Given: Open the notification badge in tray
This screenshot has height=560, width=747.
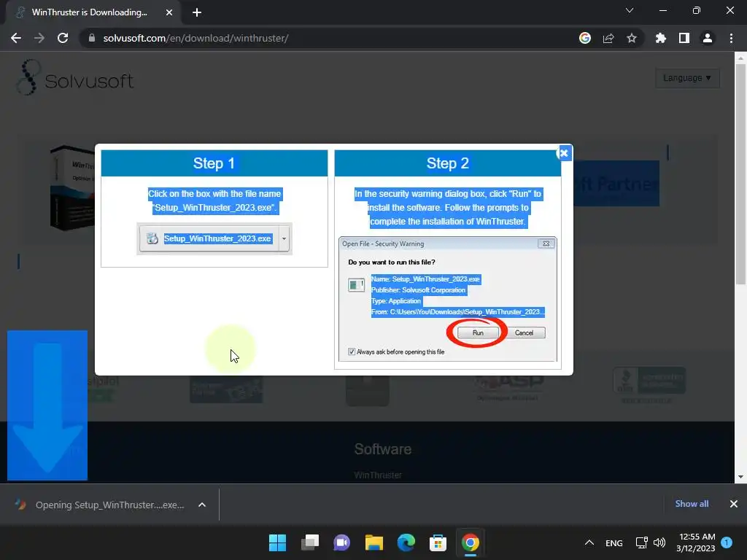Looking at the screenshot, I should pyautogui.click(x=727, y=542).
